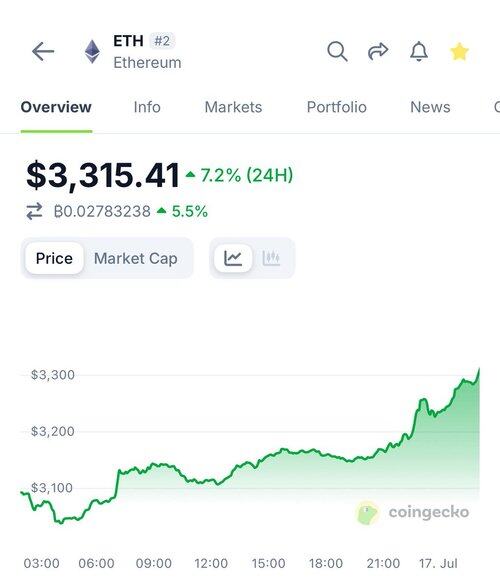
Task: Switch to the Portfolio tab
Action: pos(336,107)
